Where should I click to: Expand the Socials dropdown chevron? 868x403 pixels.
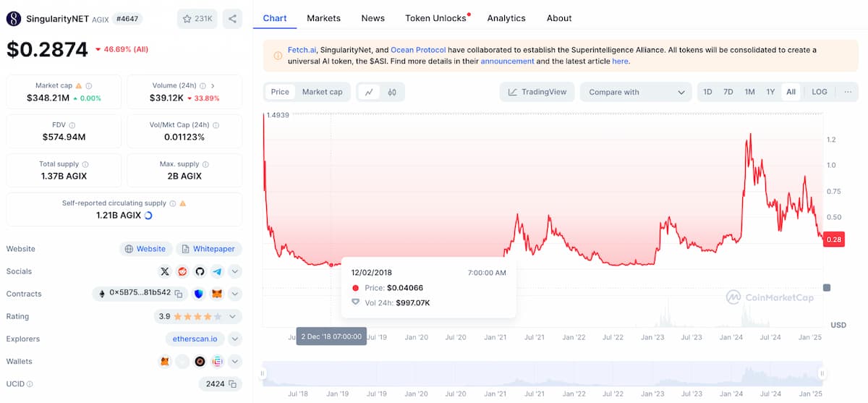[x=234, y=271]
